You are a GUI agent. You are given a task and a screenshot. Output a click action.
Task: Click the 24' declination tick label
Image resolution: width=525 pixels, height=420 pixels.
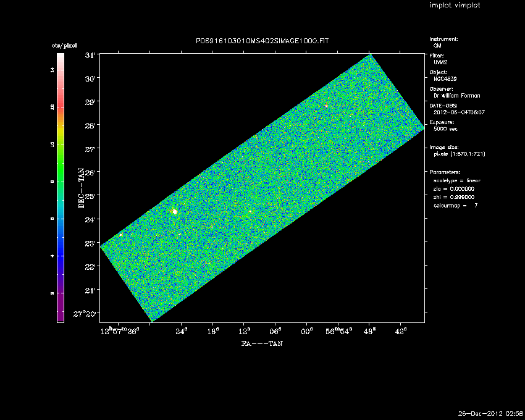tap(91, 220)
